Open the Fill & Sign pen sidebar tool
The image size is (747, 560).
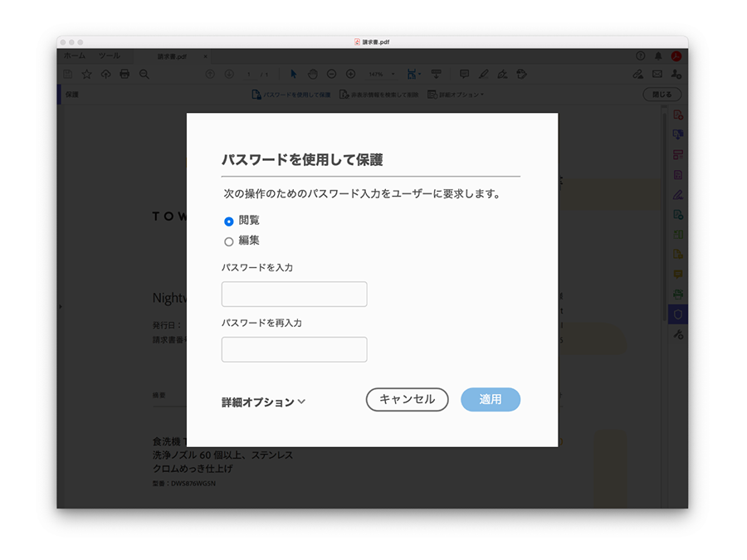point(678,196)
